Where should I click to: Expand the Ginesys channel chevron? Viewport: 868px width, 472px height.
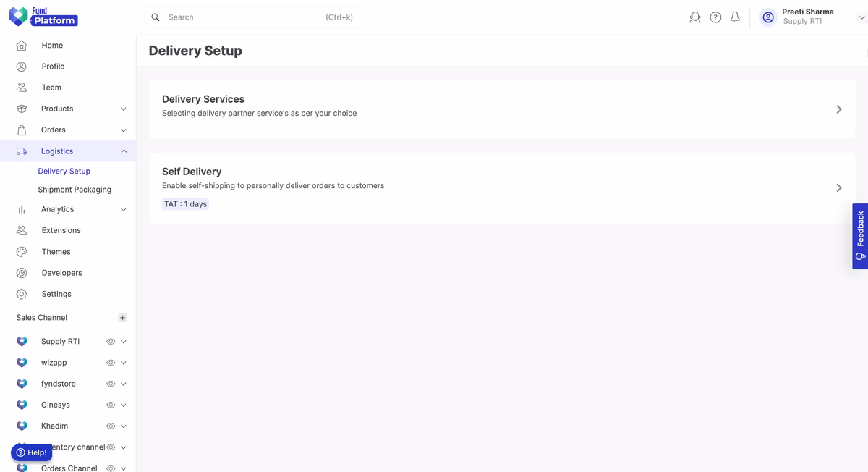click(x=124, y=405)
